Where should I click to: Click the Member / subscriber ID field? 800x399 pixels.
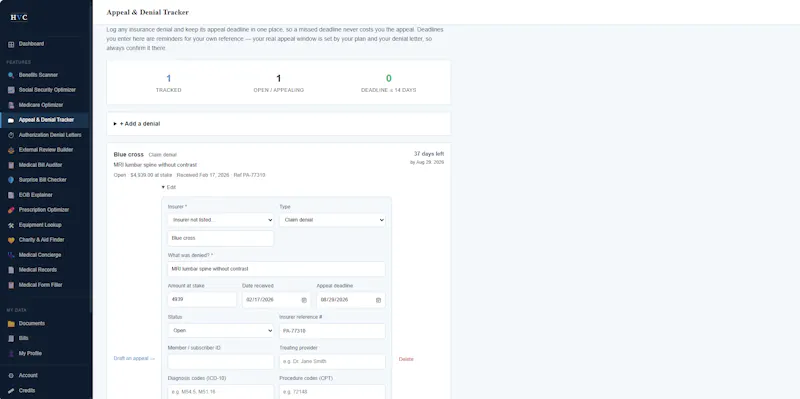coord(220,362)
